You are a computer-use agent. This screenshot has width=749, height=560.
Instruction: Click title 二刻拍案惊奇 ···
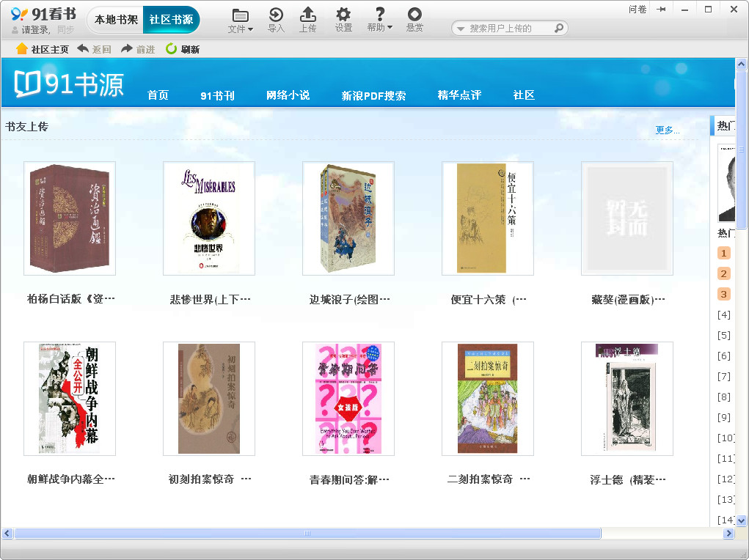488,479
